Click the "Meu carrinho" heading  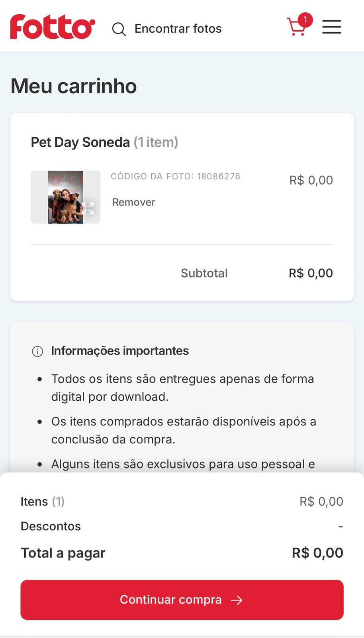pos(74,86)
